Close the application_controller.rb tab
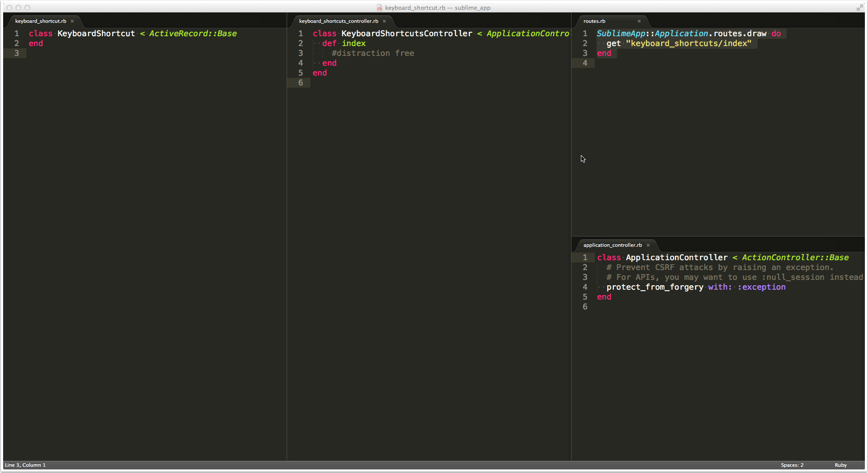The image size is (868, 473). tap(648, 245)
